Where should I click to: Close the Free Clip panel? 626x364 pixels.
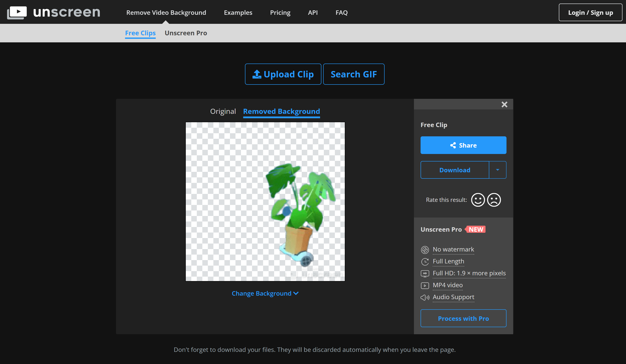(504, 105)
